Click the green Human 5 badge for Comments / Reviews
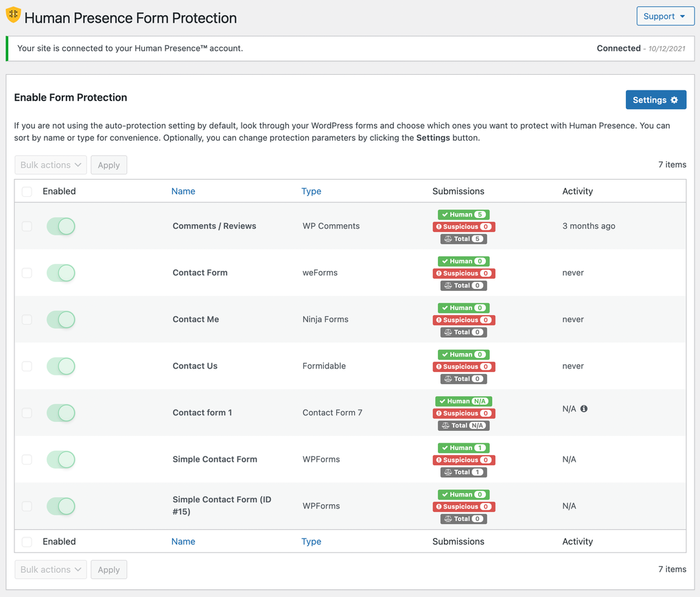Viewport: 700px width, 597px height. click(463, 214)
